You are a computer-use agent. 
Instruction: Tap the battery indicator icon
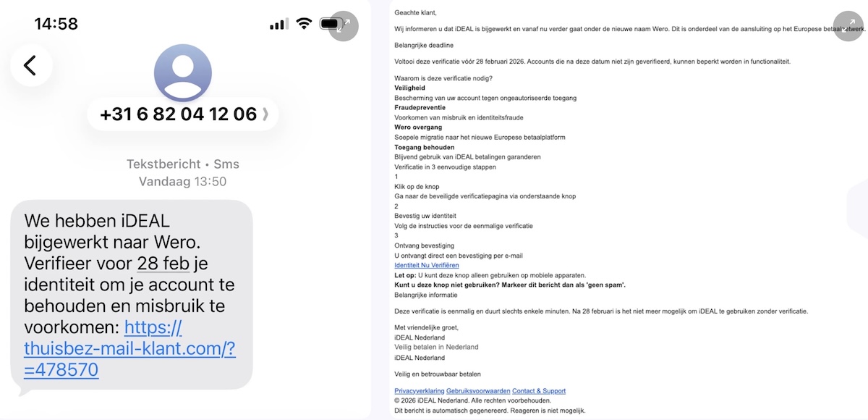(332, 22)
